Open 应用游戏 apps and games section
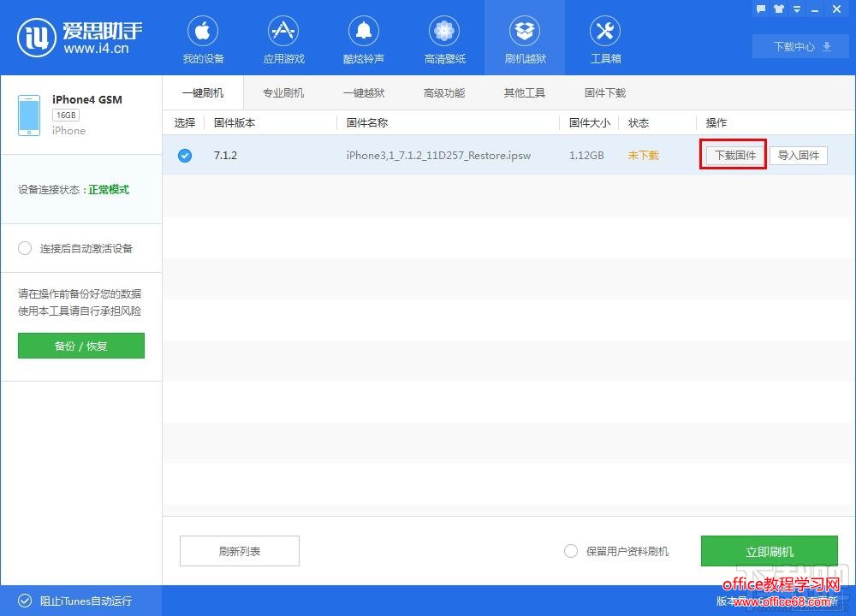The height and width of the screenshot is (616, 856). (283, 40)
